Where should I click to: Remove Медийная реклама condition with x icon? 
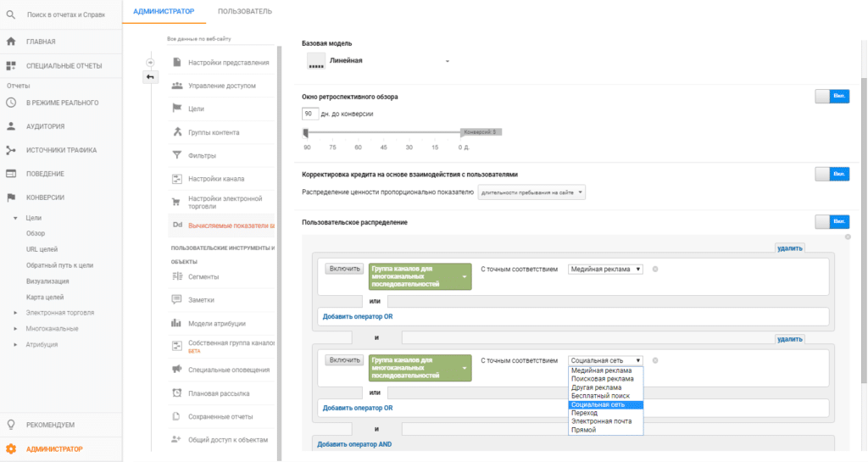655,270
